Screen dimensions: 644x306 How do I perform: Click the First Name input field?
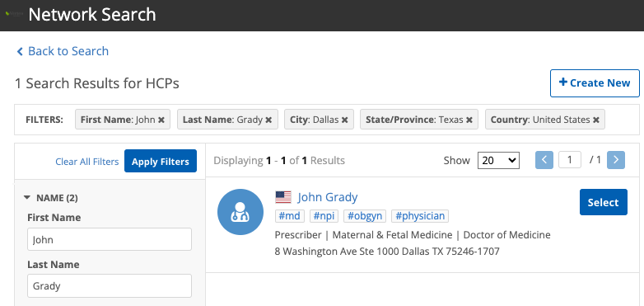click(x=110, y=239)
